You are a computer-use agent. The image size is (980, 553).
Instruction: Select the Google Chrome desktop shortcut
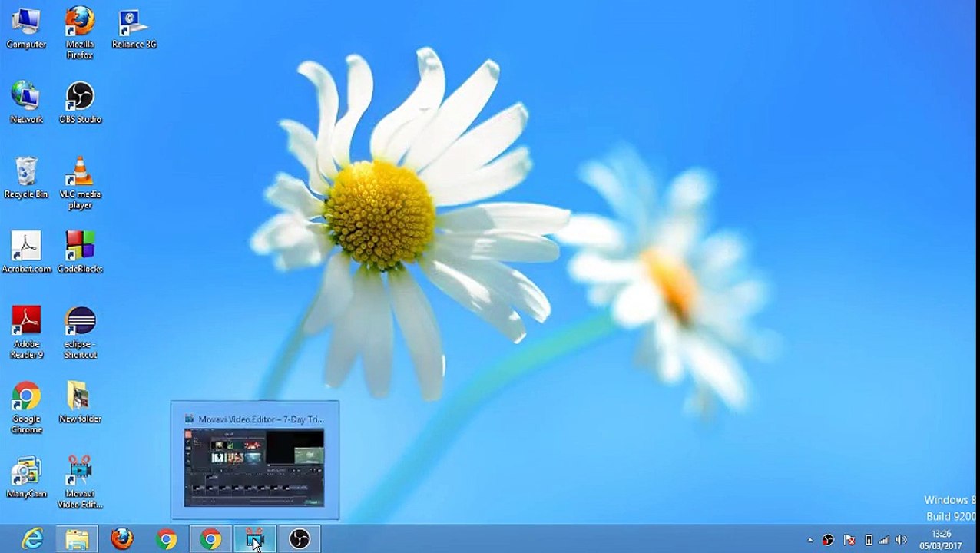coord(26,408)
